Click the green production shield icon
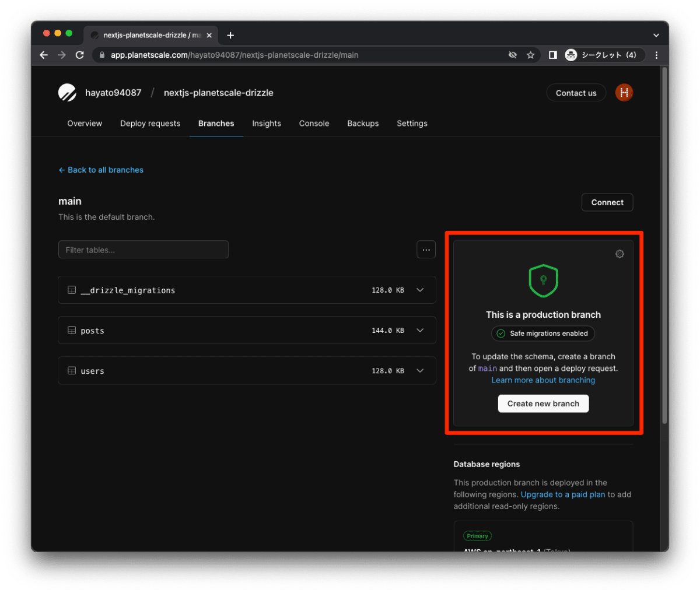This screenshot has height=593, width=700. pos(543,280)
